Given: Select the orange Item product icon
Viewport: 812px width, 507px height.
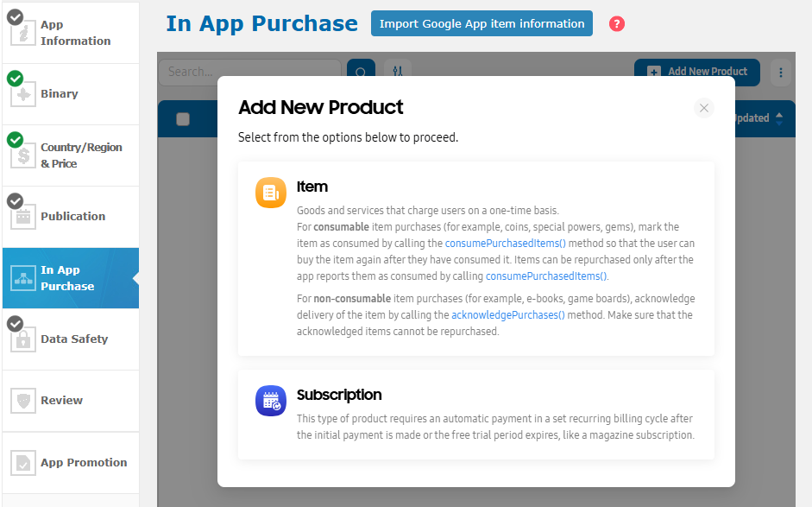Looking at the screenshot, I should click(x=270, y=193).
